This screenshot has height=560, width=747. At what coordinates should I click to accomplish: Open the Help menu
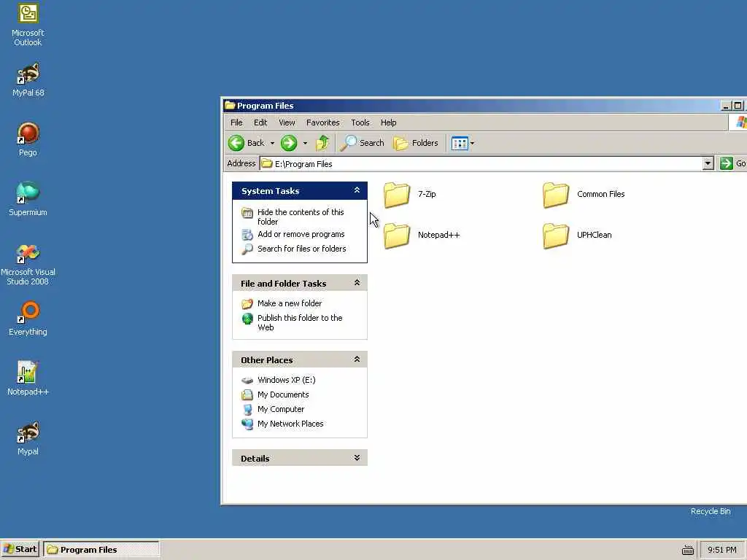388,122
